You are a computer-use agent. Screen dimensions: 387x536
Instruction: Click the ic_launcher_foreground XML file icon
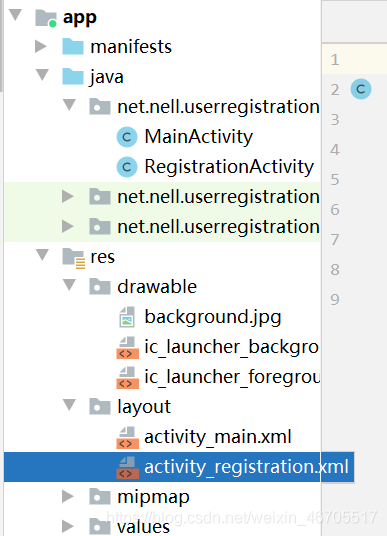pos(128,378)
